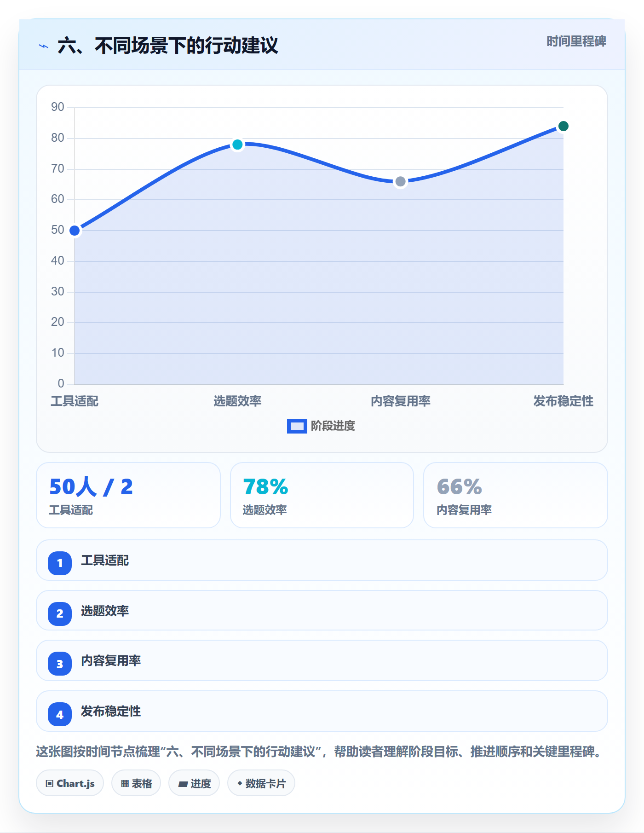Click the 90 y-axis value
The height and width of the screenshot is (833, 644).
(57, 107)
